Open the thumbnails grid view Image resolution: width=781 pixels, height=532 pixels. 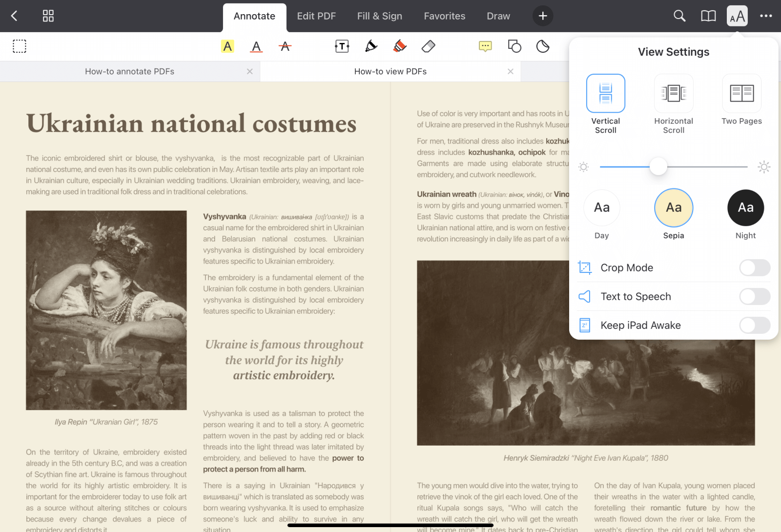point(48,16)
